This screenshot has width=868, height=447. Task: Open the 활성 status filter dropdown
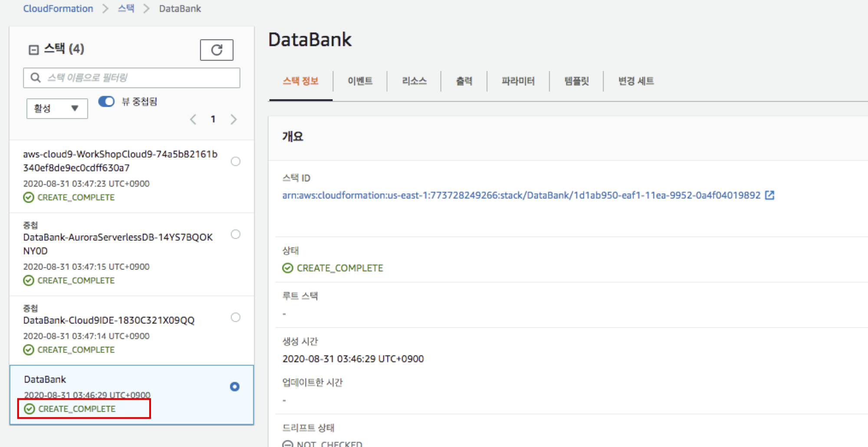pyautogui.click(x=57, y=109)
